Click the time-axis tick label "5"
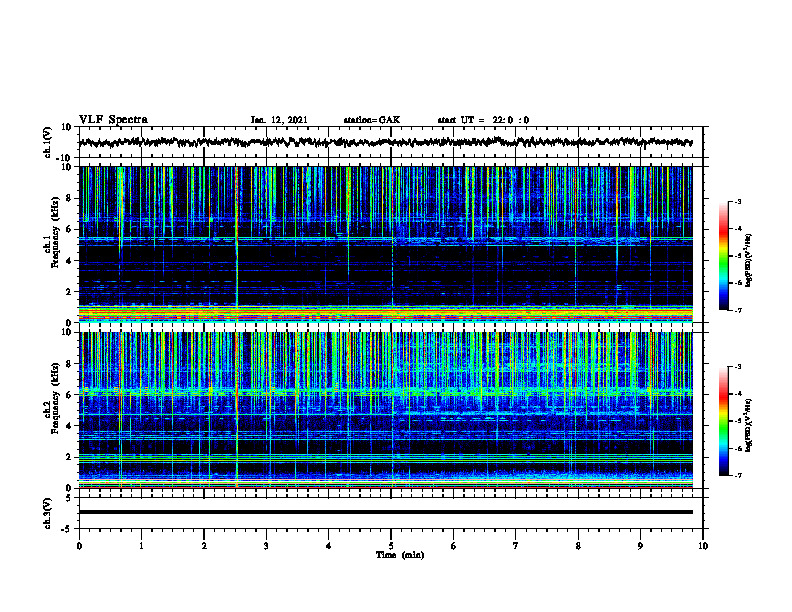The image size is (792, 612). coord(391,546)
